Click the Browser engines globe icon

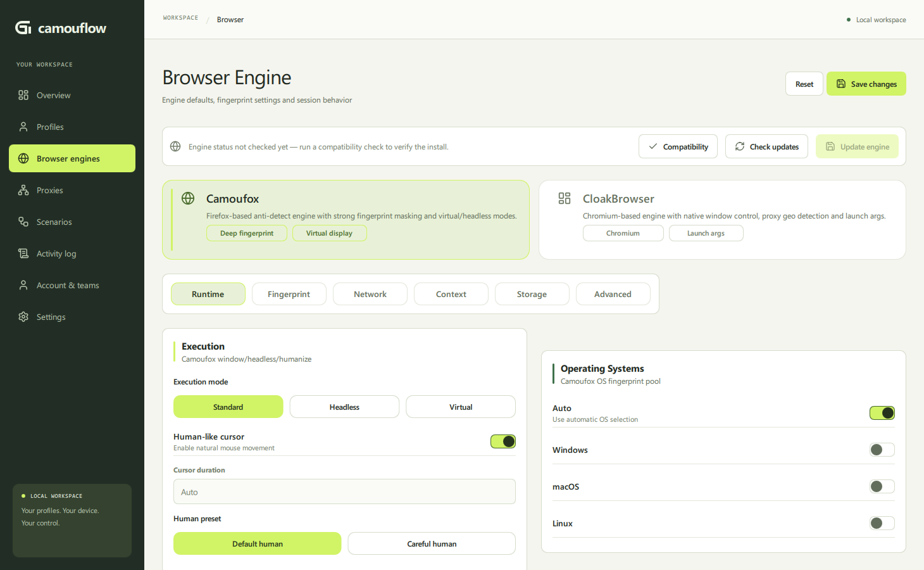(23, 158)
